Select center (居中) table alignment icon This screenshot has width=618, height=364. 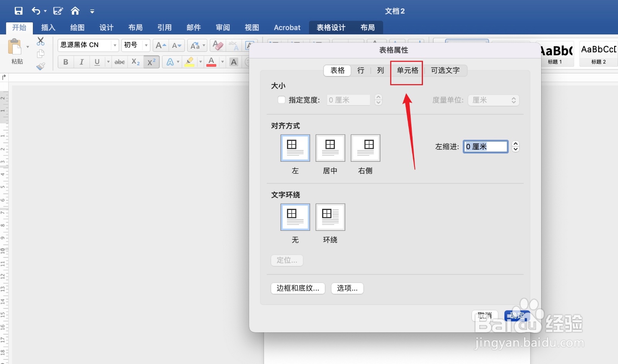click(x=330, y=148)
